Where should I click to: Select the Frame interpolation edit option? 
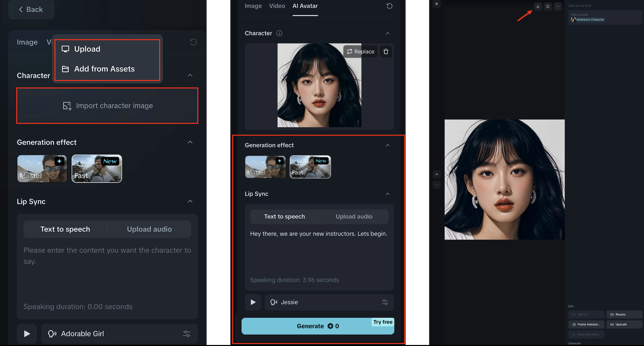coord(586,324)
